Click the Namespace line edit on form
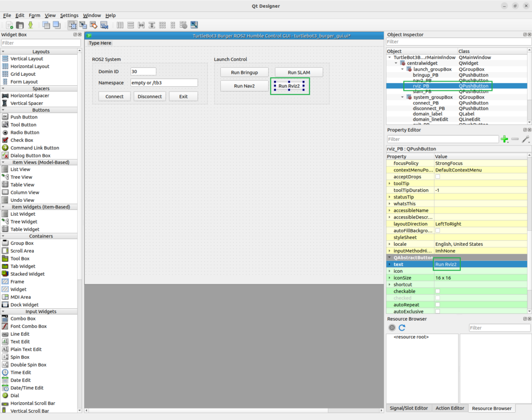This screenshot has height=420, width=532. click(164, 83)
